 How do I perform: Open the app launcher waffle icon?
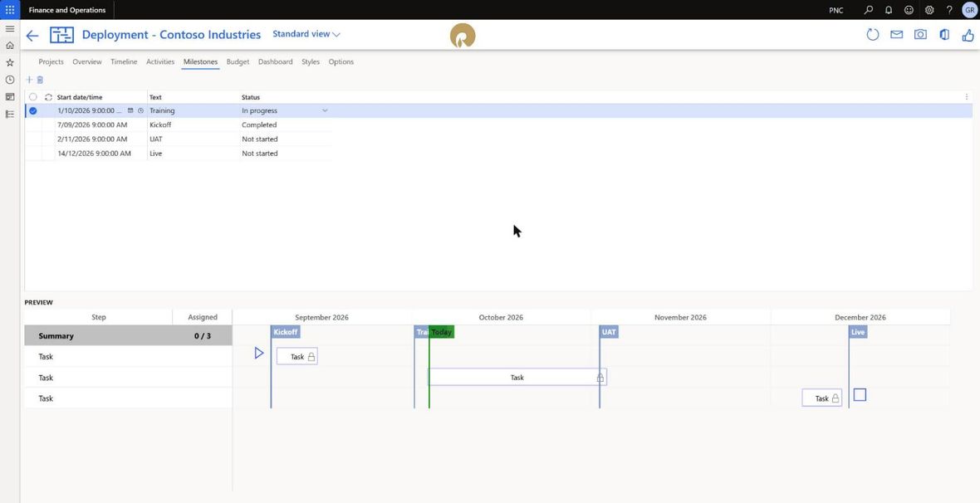(10, 10)
